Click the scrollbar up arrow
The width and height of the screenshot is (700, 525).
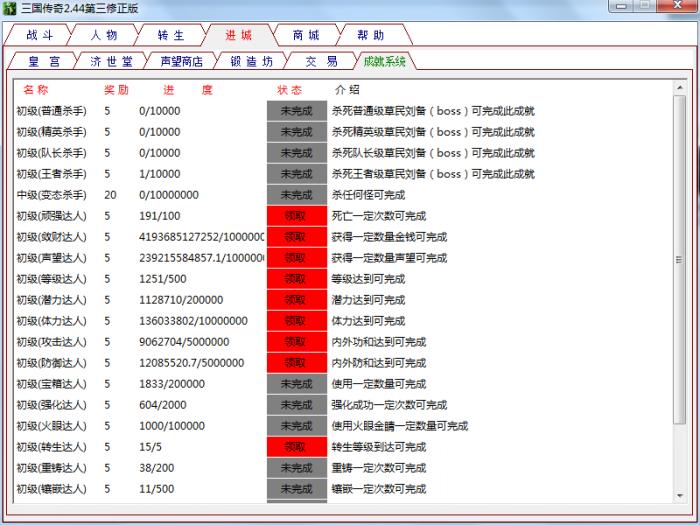[x=680, y=101]
